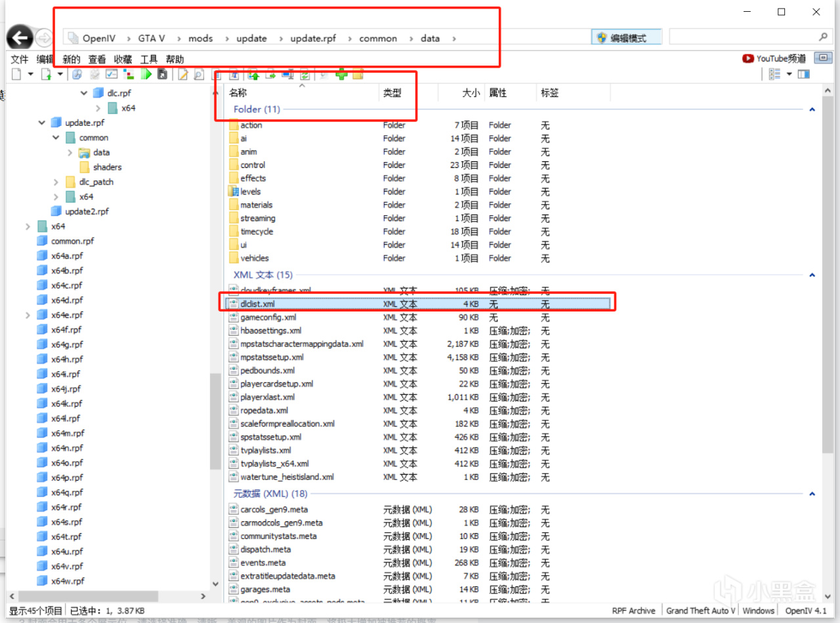Image resolution: width=840 pixels, height=623 pixels.
Task: Click the search magnifier icon
Action: (x=823, y=37)
